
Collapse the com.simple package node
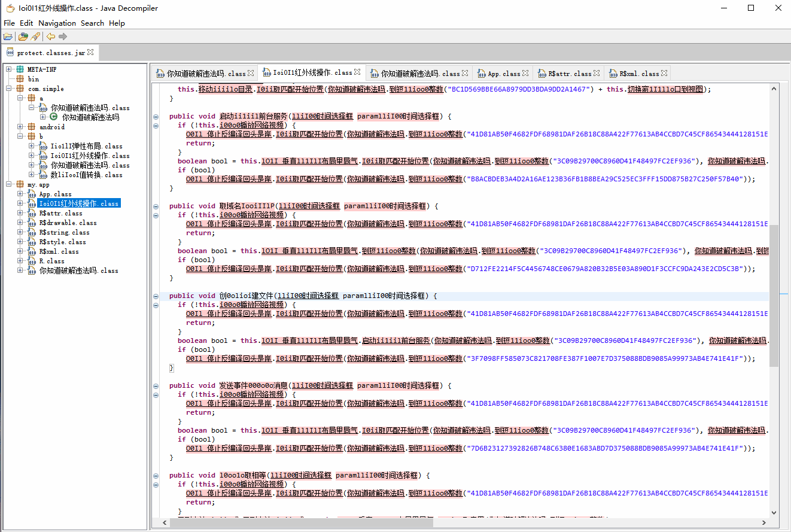(x=10, y=89)
